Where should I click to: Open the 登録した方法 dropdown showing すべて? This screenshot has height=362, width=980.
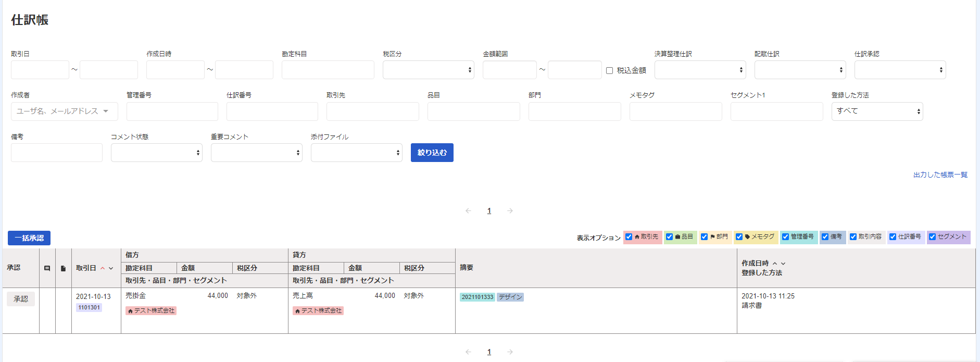click(877, 111)
